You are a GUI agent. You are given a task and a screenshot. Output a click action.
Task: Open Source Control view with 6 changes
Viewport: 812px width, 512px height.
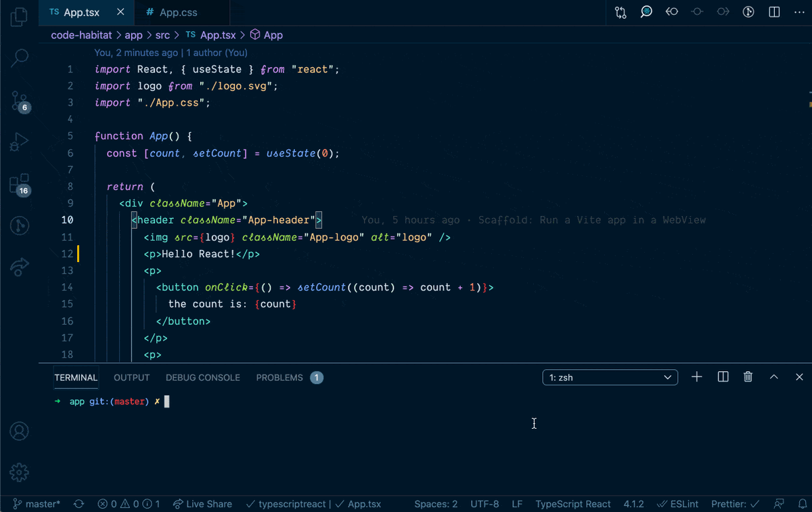(x=20, y=102)
